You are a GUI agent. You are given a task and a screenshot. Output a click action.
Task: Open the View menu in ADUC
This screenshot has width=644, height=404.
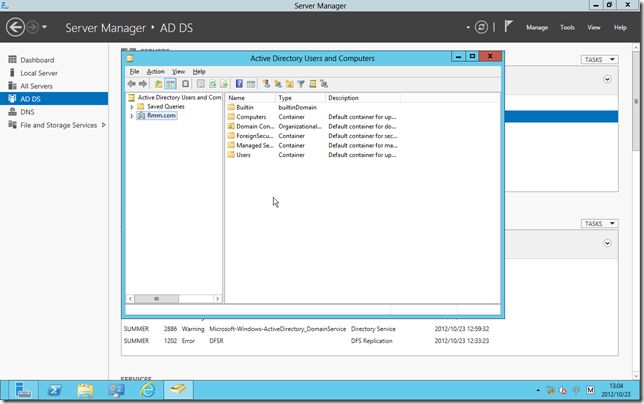coord(178,71)
